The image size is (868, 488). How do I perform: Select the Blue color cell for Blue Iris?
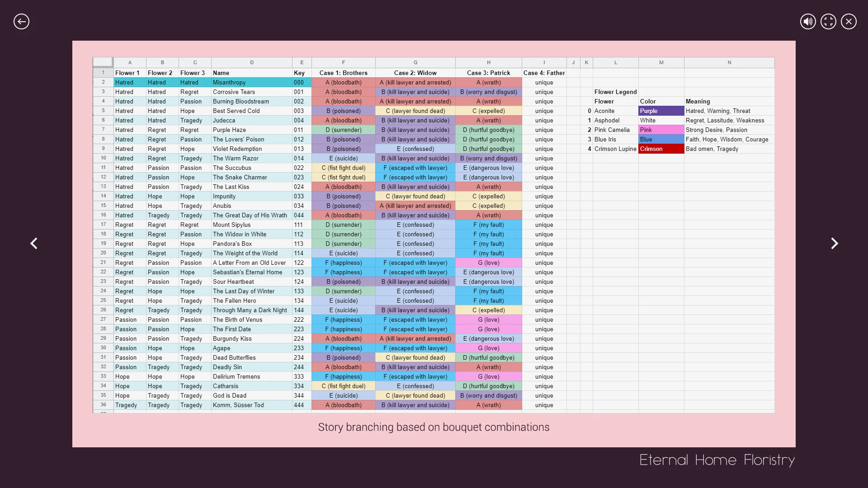[x=661, y=139]
